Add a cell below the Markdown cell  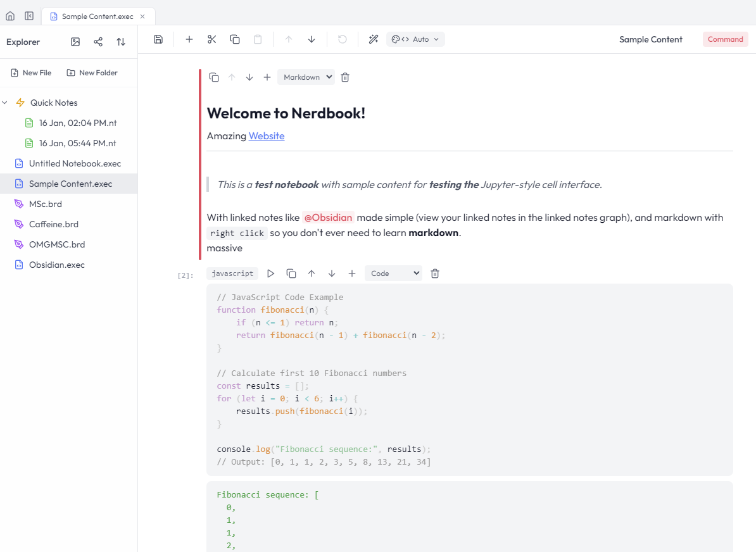267,77
